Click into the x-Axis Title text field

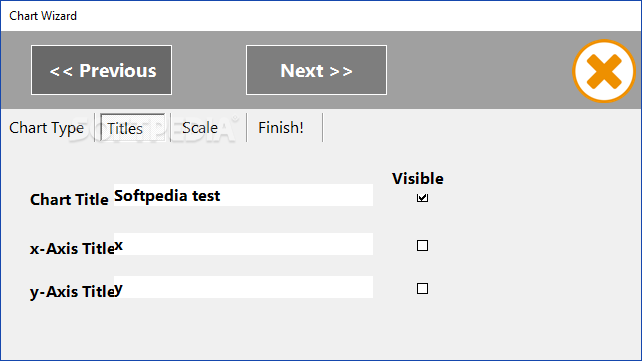coord(243,244)
